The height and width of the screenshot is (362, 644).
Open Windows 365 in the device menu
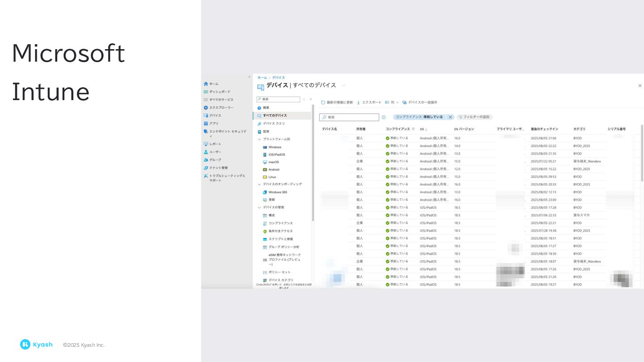coord(275,192)
